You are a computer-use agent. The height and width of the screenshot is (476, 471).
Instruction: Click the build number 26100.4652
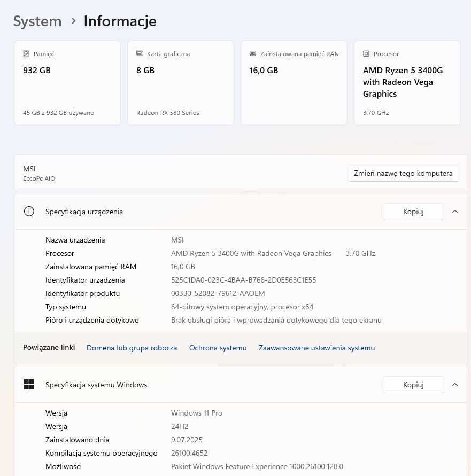189,453
